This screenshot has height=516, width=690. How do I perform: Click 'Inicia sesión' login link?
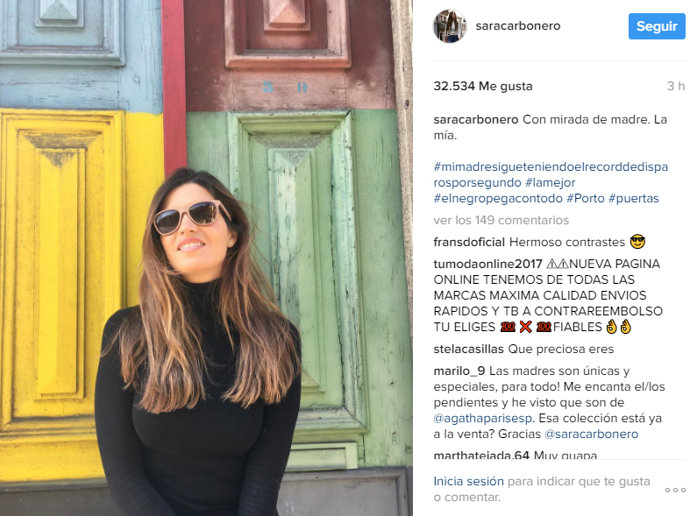coord(469,481)
